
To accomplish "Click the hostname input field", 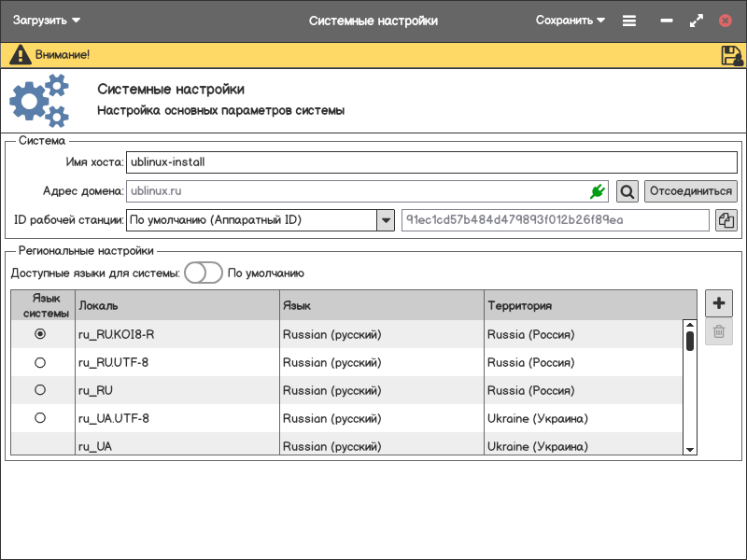I will click(x=431, y=161).
